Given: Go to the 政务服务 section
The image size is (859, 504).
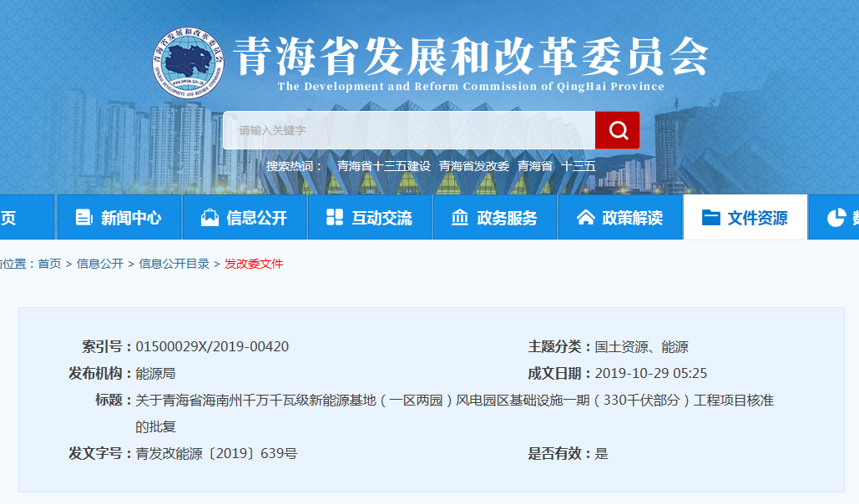Looking at the screenshot, I should [x=495, y=217].
